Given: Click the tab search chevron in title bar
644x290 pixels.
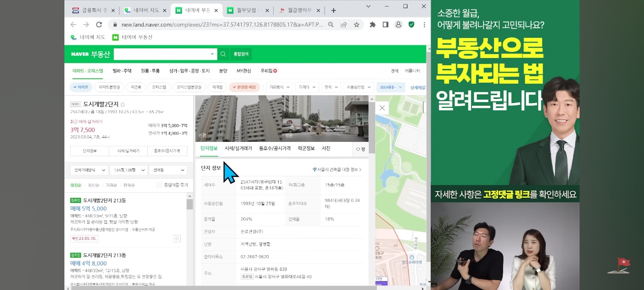Looking at the screenshot, I should point(369,6).
